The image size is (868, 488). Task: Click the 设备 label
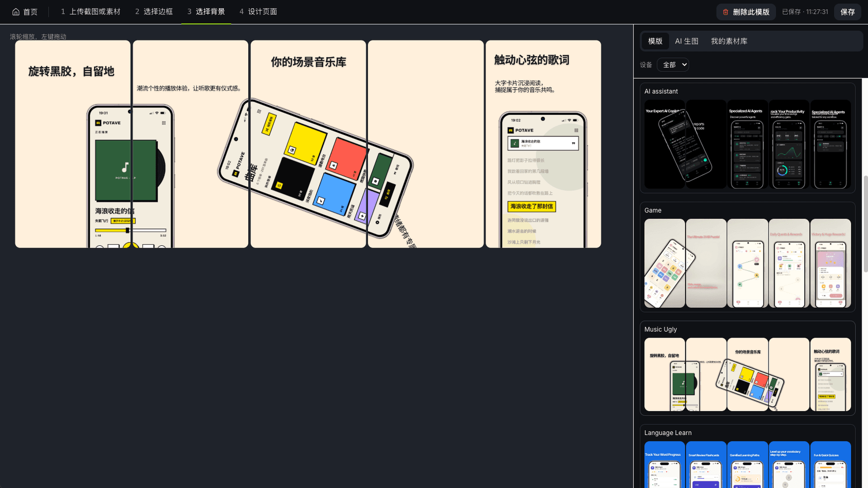[646, 65]
